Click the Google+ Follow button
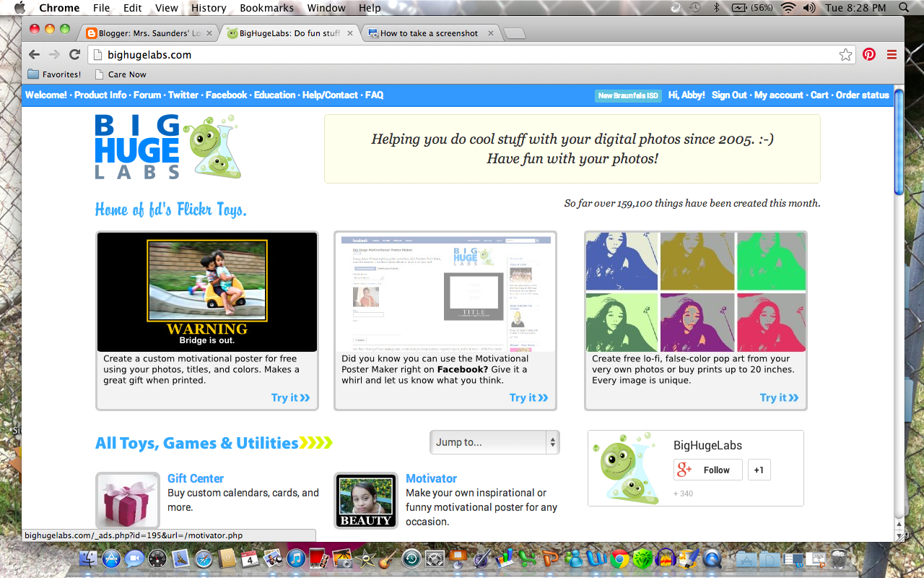Image resolution: width=924 pixels, height=578 pixels. click(708, 470)
